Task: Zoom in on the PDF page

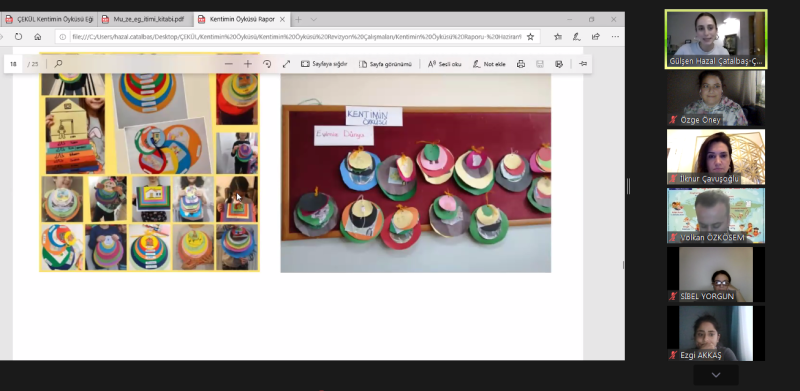Action: [247, 64]
